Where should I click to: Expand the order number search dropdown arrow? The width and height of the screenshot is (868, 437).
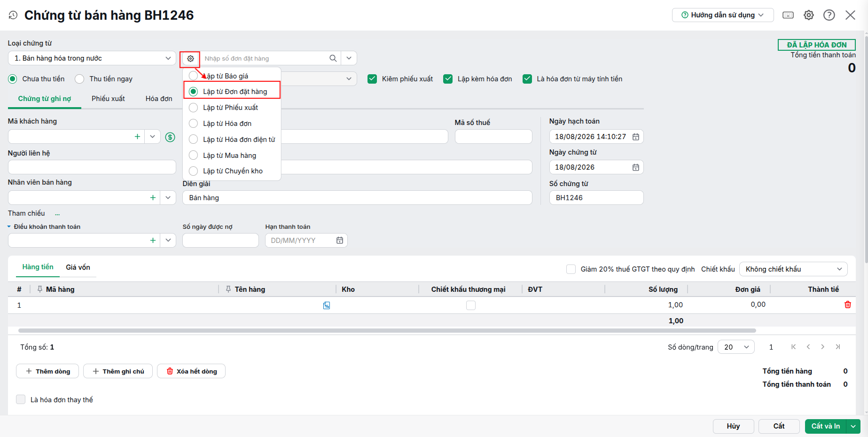(x=349, y=58)
